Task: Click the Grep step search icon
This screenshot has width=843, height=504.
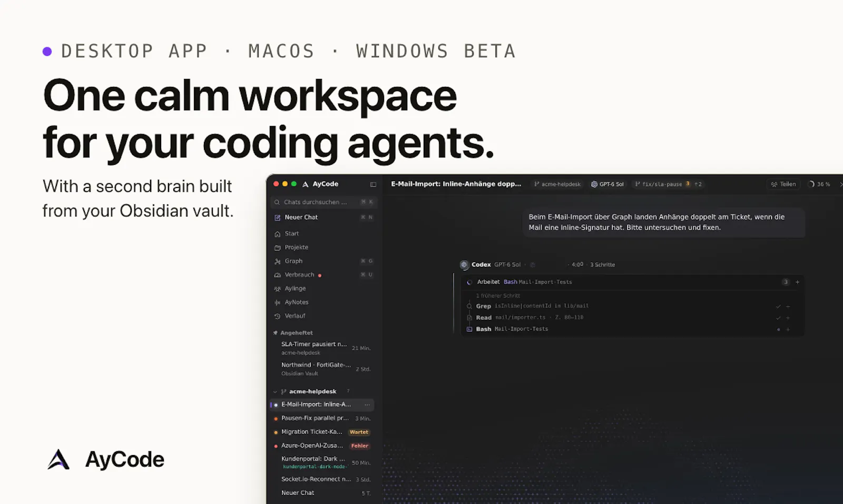Action: (x=469, y=307)
